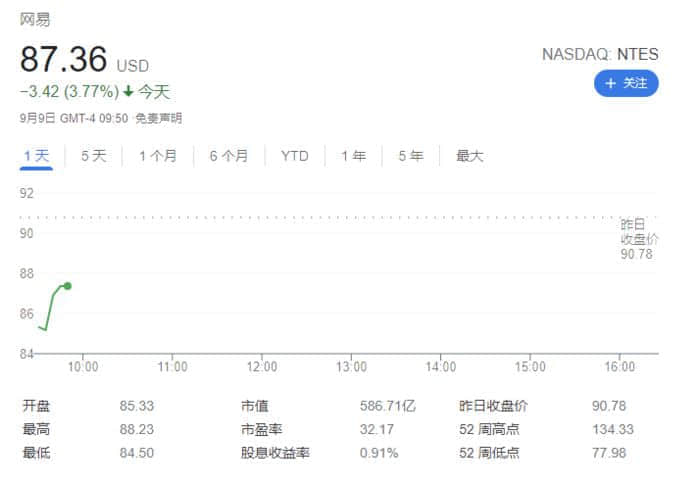Click the green current price dot on chart
Screen dimensions: 700x485
click(x=67, y=286)
